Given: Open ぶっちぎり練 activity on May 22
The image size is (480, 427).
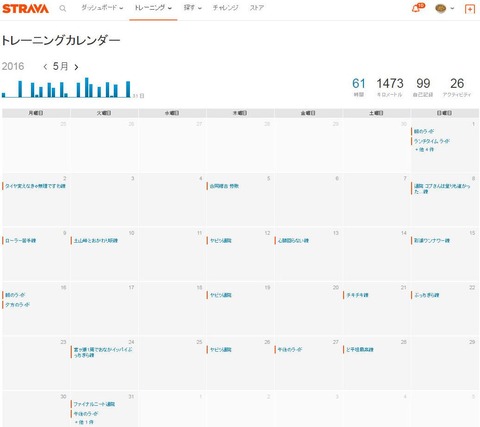Looking at the screenshot, I should pos(426,295).
